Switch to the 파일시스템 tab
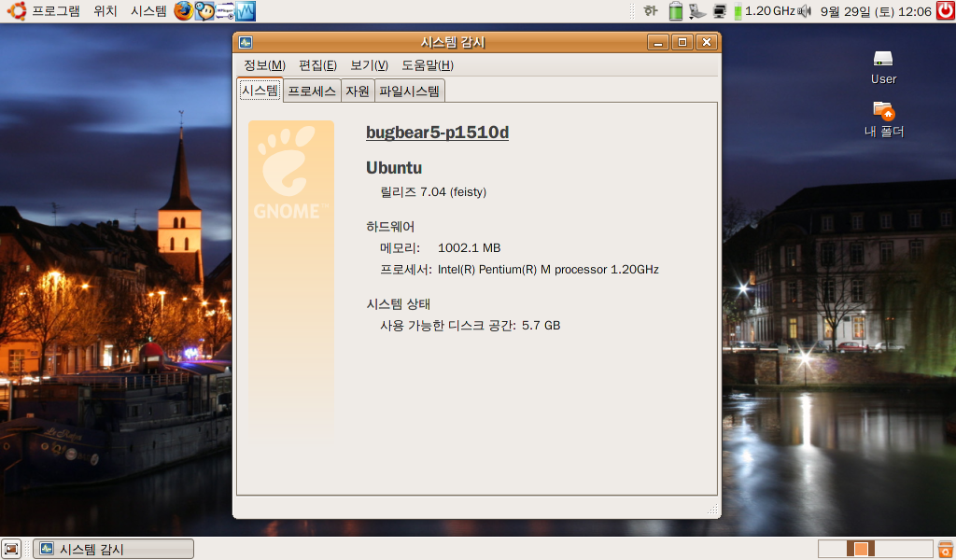Image resolution: width=956 pixels, height=560 pixels. tap(409, 91)
